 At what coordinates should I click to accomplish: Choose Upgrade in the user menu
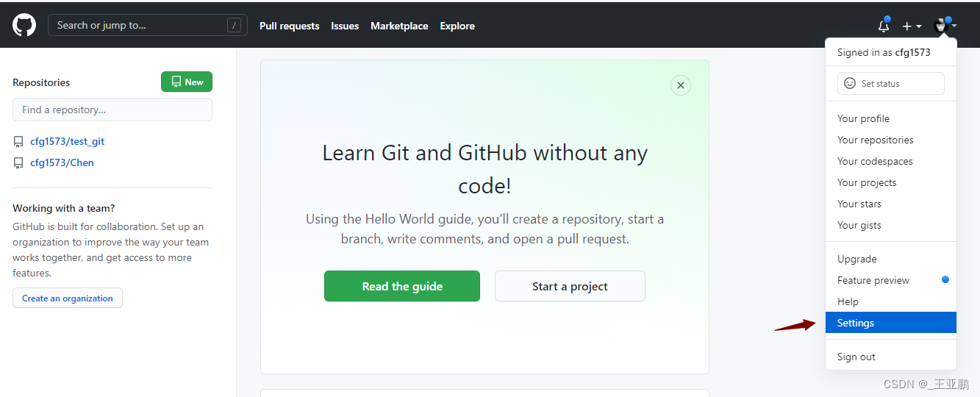click(x=891, y=259)
